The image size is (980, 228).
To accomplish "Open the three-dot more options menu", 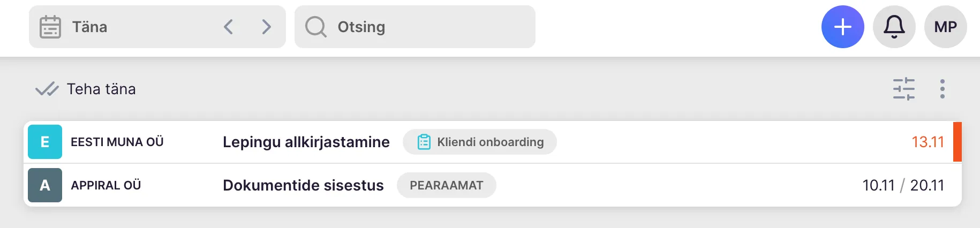I will click(942, 89).
